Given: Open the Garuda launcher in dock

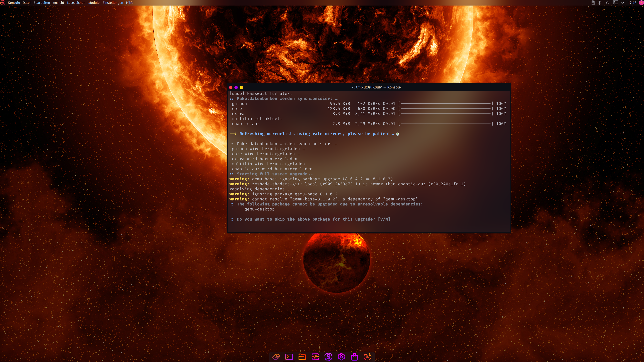Looking at the screenshot, I should (x=276, y=357).
